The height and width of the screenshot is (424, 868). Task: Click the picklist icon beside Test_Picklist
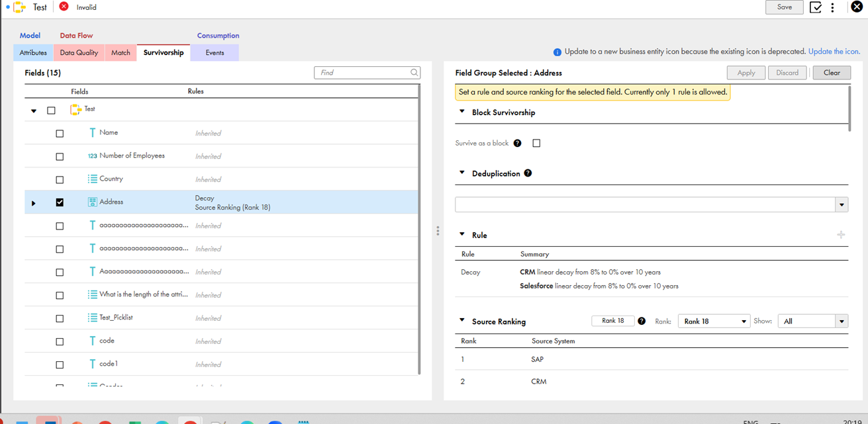click(x=93, y=318)
